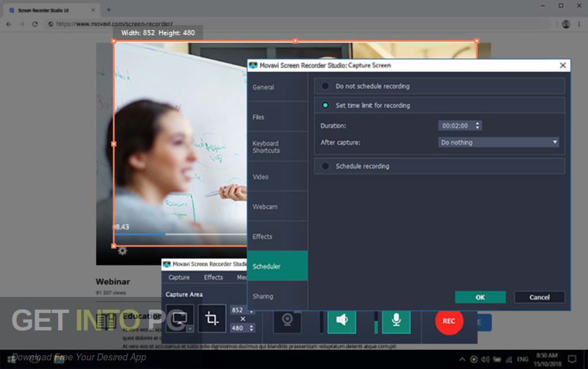The width and height of the screenshot is (588, 369).
Task: Open dropdown arrow under monitor icon
Action: (x=190, y=329)
